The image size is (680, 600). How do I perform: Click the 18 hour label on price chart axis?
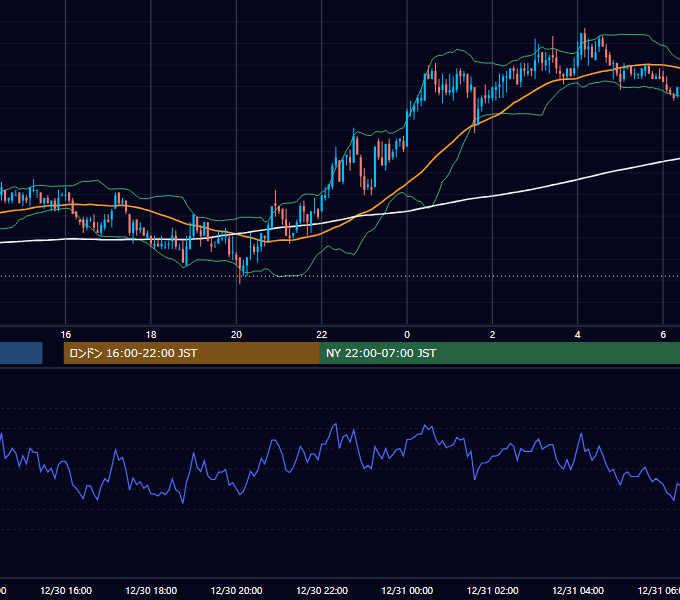point(151,335)
